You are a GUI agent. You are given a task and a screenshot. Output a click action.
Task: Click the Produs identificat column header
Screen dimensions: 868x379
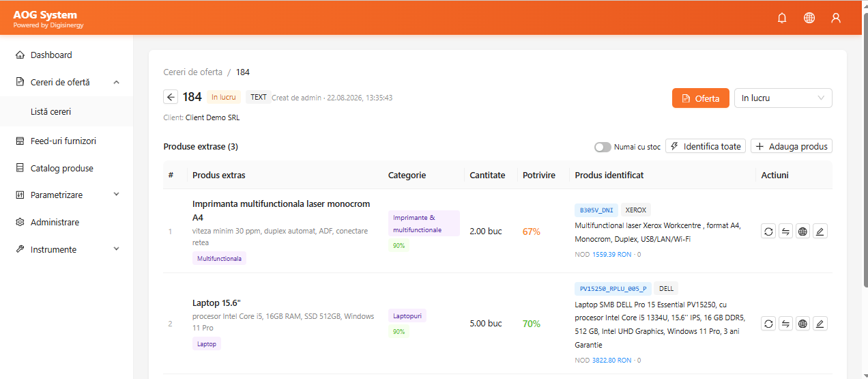[609, 176]
